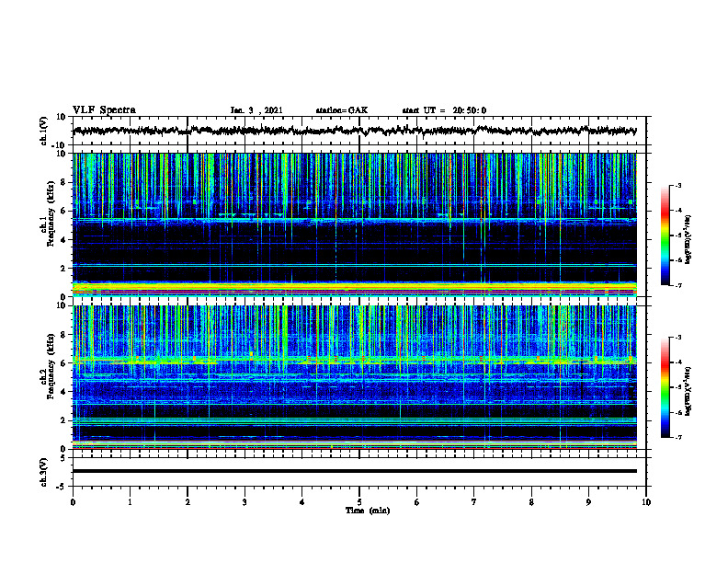Click time axis tick label "5"
Screen dimensions: 728x563
point(359,502)
